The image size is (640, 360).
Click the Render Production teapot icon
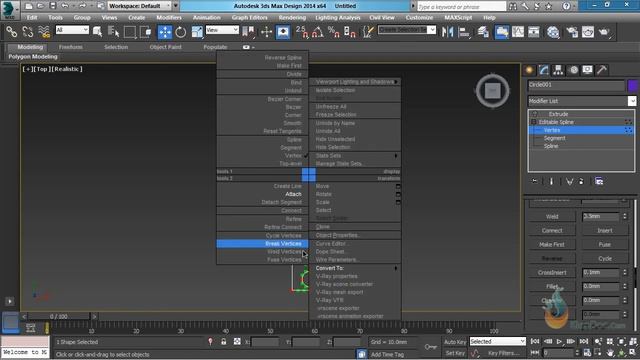pyautogui.click(x=604, y=32)
